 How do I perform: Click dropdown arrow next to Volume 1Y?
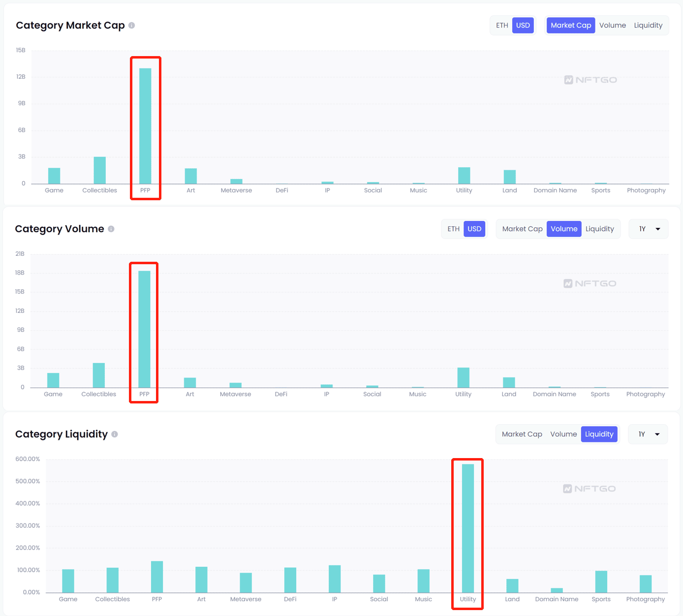pyautogui.click(x=658, y=229)
